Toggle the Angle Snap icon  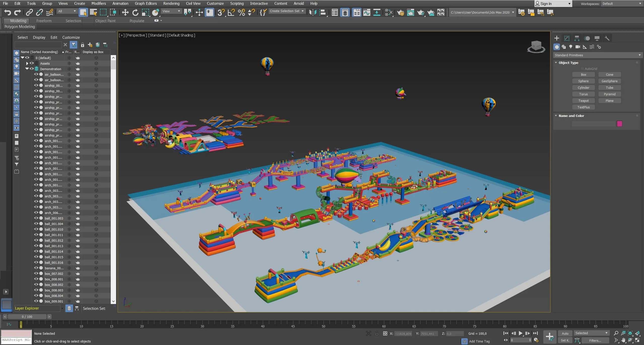(x=231, y=12)
